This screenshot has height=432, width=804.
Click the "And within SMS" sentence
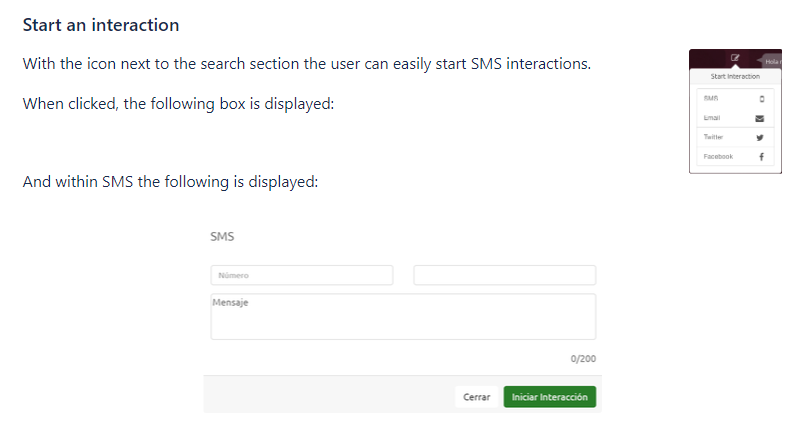(x=170, y=182)
